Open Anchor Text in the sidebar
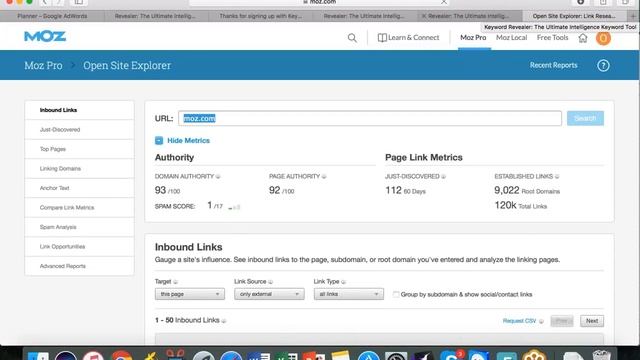Image resolution: width=640 pixels, height=360 pixels. pyautogui.click(x=79, y=188)
